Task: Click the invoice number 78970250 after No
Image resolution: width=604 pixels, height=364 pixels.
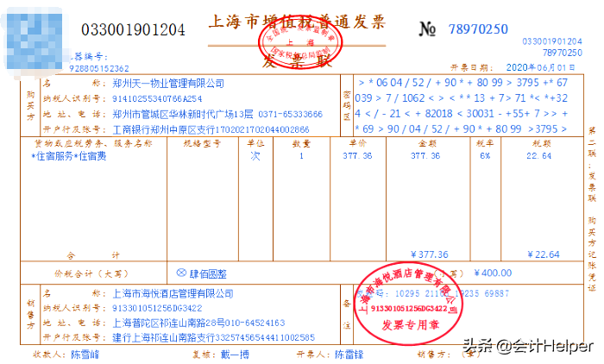Action: pos(478,28)
